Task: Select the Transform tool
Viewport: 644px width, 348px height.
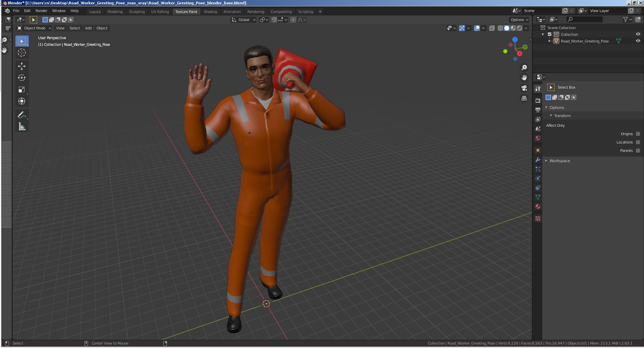Action: [22, 101]
